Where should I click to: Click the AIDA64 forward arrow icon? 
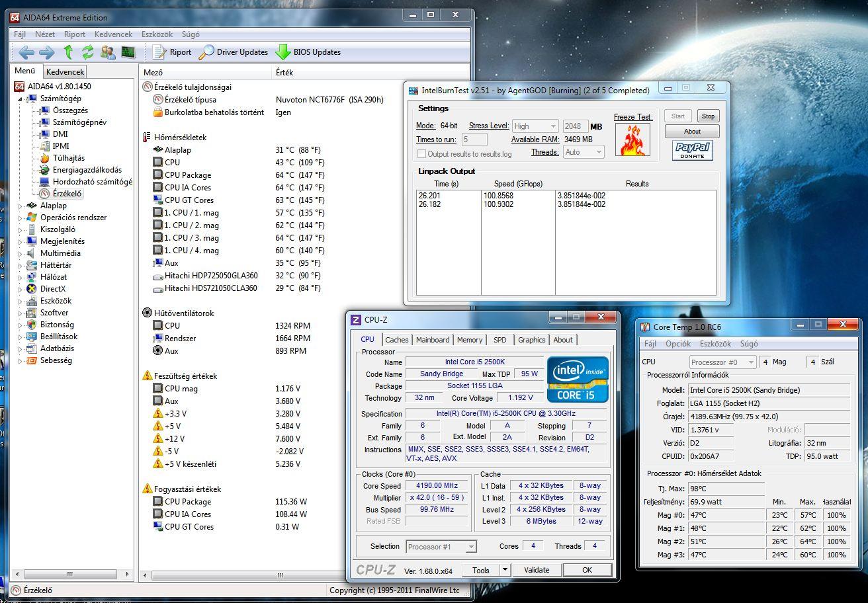click(x=47, y=52)
